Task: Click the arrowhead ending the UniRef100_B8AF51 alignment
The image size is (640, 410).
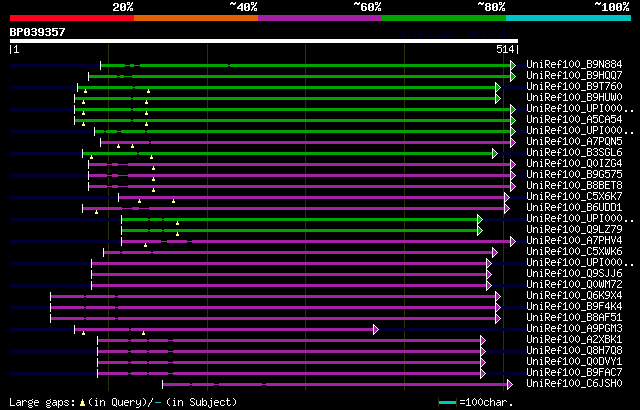Action: point(498,319)
